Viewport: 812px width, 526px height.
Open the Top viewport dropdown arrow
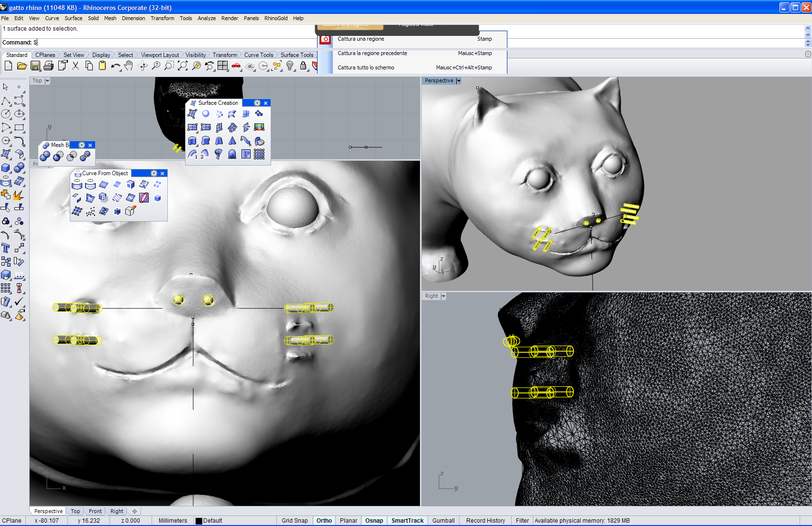(x=47, y=81)
